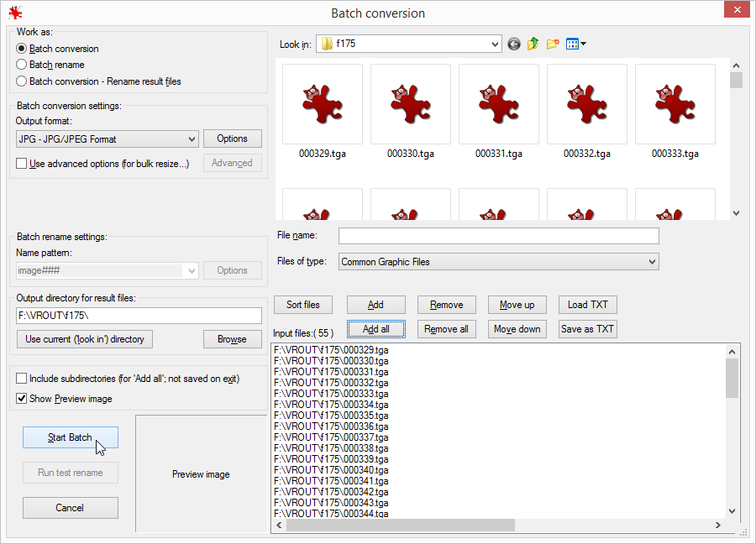Uncheck Show Preview image
Viewport: 756px width, 544px height.
tap(22, 399)
